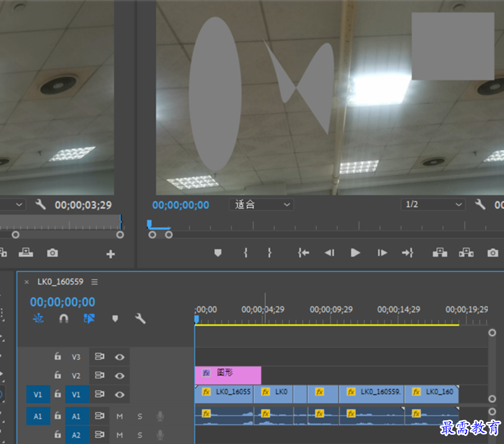Toggle V1 track targeting
Screen dimensions: 504x444
pyautogui.click(x=77, y=394)
